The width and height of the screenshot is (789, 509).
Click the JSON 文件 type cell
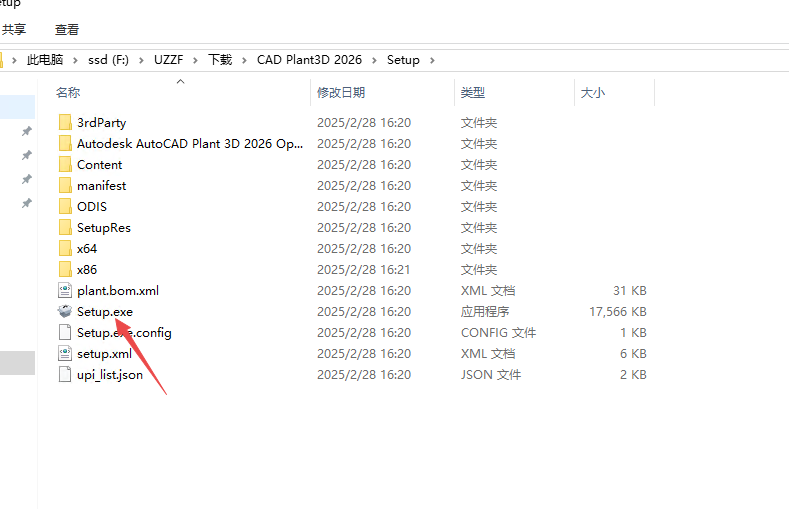(491, 375)
